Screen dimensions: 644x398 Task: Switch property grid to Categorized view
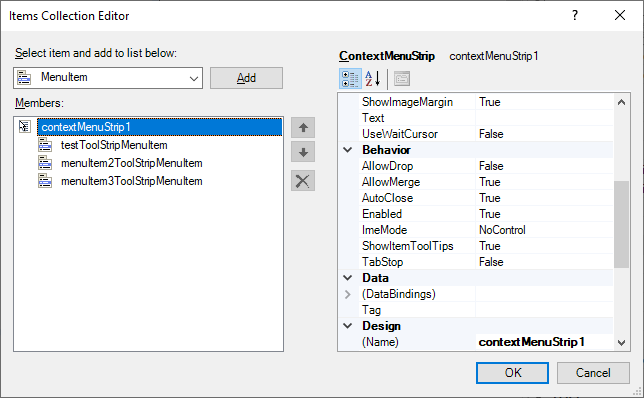(x=350, y=78)
